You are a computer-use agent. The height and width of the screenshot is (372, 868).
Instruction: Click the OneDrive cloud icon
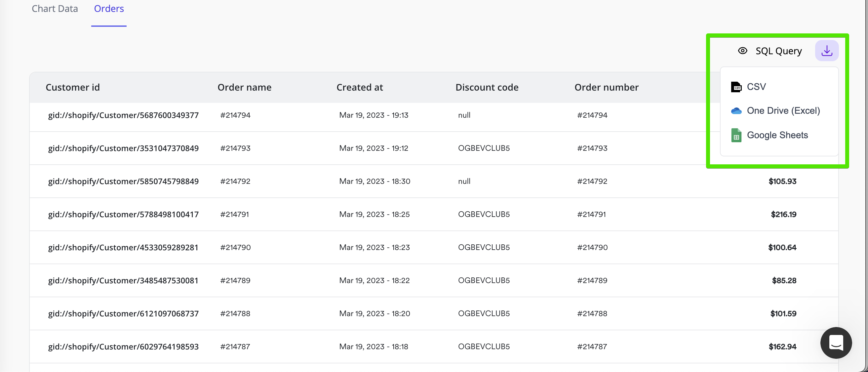[x=736, y=111]
